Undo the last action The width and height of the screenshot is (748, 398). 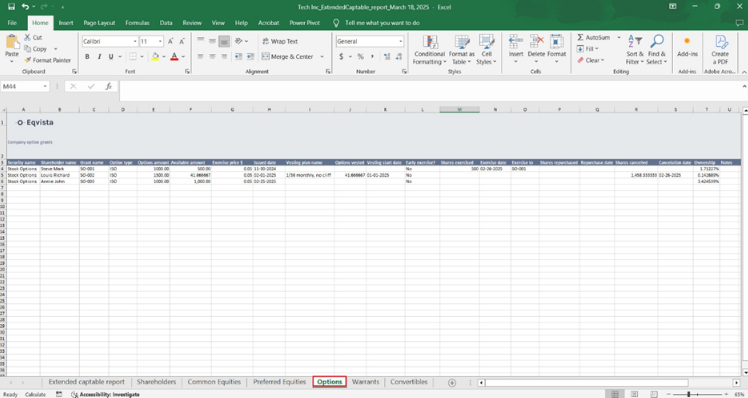coord(25,7)
